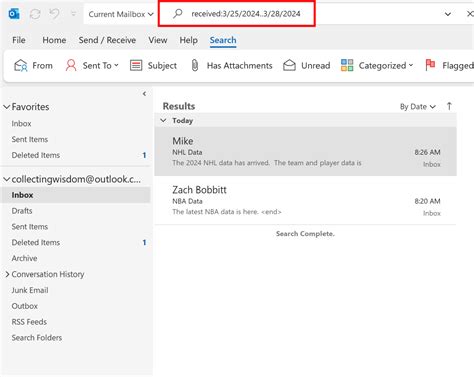The height and width of the screenshot is (377, 474).
Task: Click the Send/Receive sync icon in title bar
Action: pyautogui.click(x=35, y=14)
